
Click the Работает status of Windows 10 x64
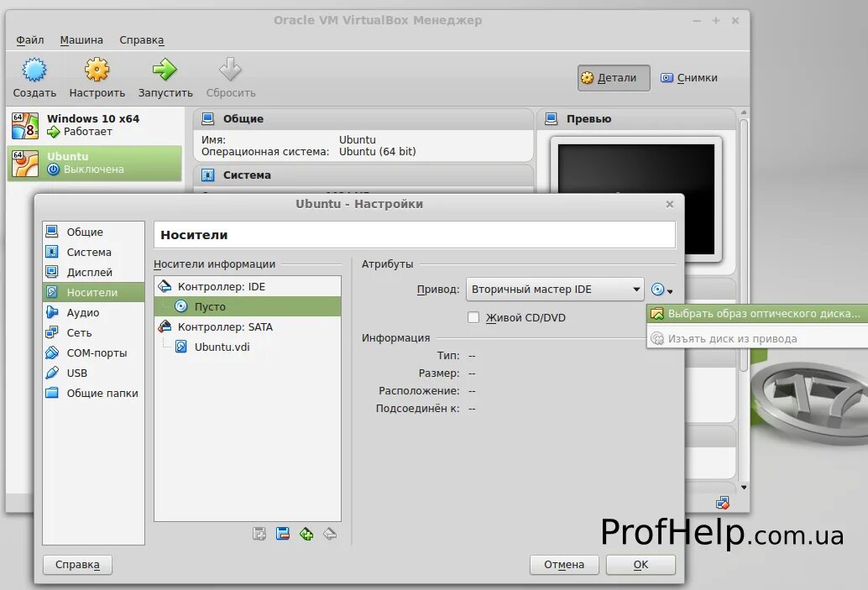pos(88,132)
